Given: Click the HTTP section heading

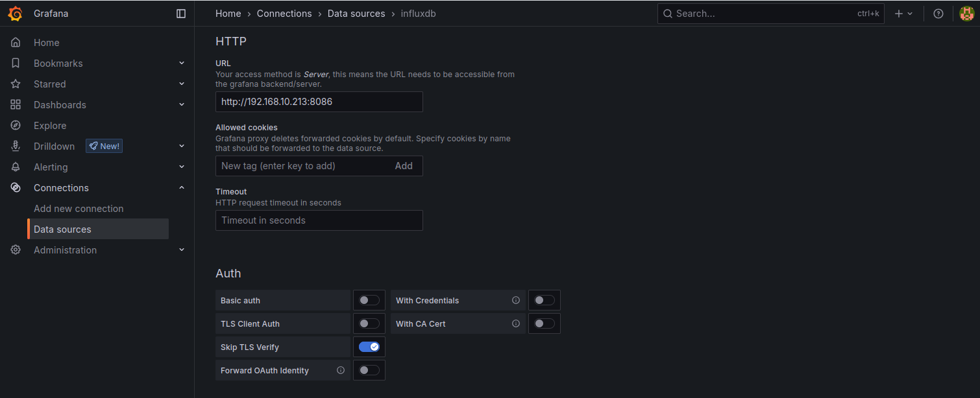Looking at the screenshot, I should (x=231, y=41).
